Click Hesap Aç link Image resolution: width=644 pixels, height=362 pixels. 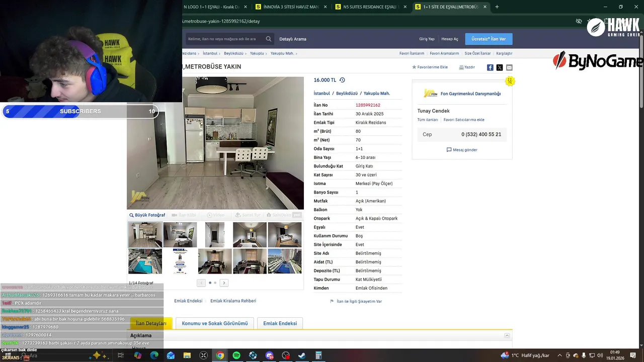[450, 39]
